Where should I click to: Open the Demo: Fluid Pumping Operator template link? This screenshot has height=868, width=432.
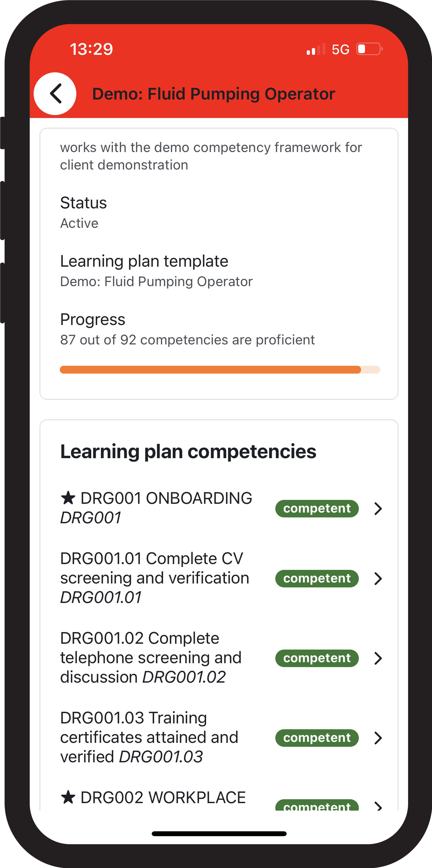coord(157,281)
